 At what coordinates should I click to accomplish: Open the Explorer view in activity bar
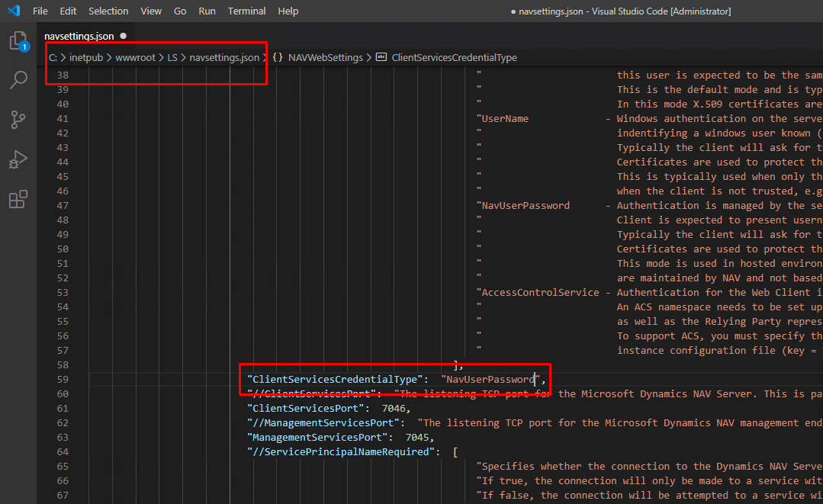18,41
